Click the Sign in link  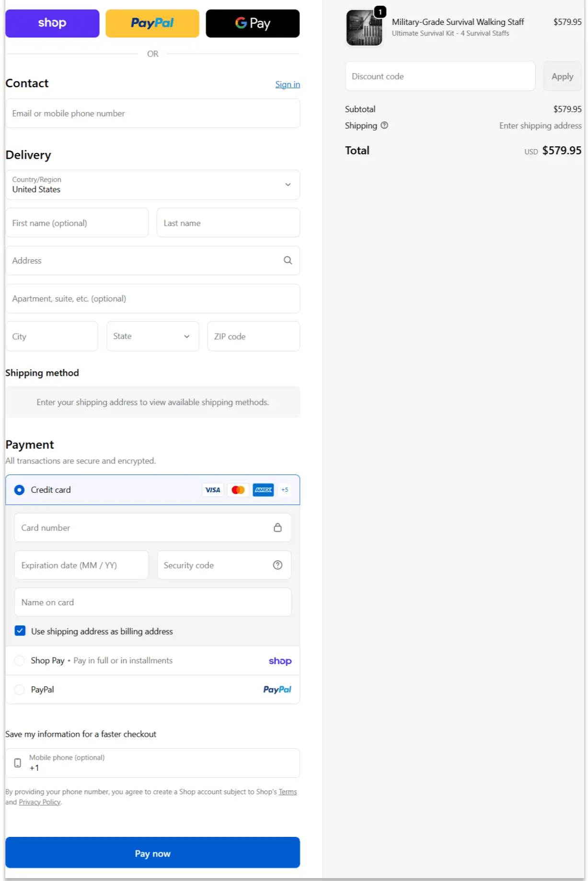coord(288,84)
